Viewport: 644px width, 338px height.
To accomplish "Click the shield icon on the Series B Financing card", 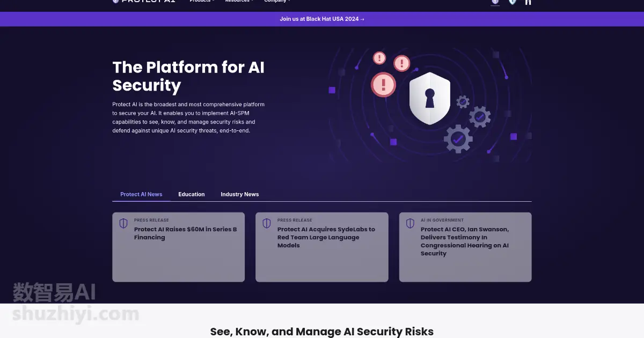I will click(123, 223).
